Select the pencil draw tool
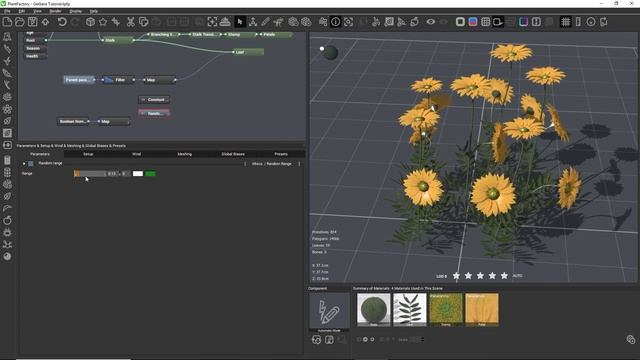Image resolution: width=640 pixels, height=360 pixels. [265, 22]
